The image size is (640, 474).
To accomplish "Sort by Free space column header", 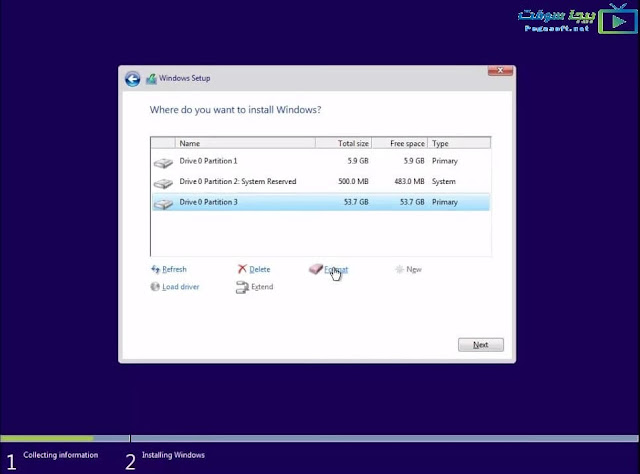I will [x=400, y=143].
